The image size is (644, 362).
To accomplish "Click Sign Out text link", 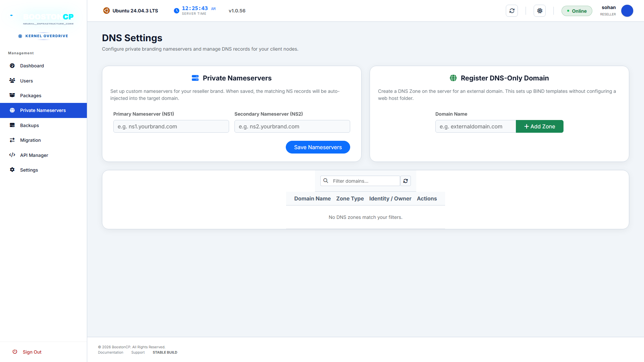I will point(32,352).
